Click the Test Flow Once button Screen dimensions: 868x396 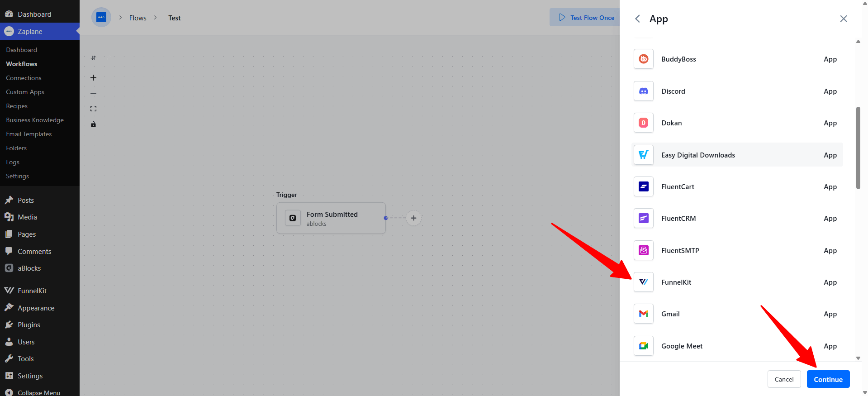pyautogui.click(x=585, y=17)
